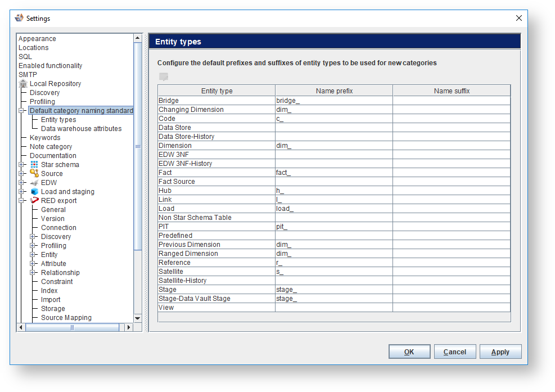Viewport: 555px width, 392px height.
Task: Expand the EDW tree node
Action: [21, 182]
